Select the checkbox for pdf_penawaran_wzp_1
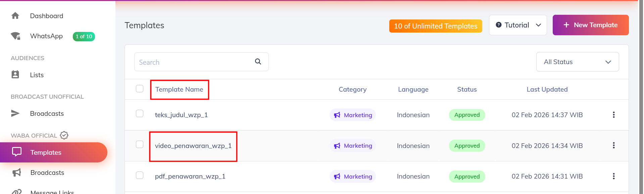 tap(140, 175)
